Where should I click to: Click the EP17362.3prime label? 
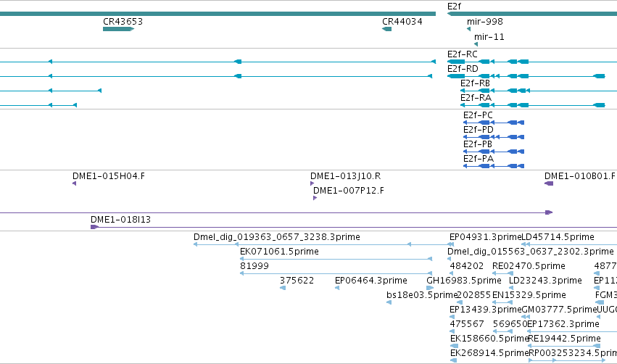point(563,325)
